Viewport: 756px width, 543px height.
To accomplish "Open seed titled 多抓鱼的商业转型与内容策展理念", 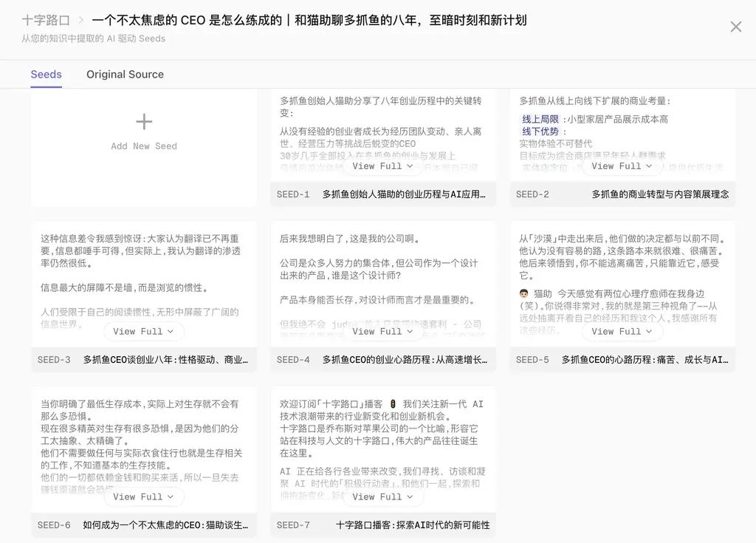I will click(x=660, y=194).
